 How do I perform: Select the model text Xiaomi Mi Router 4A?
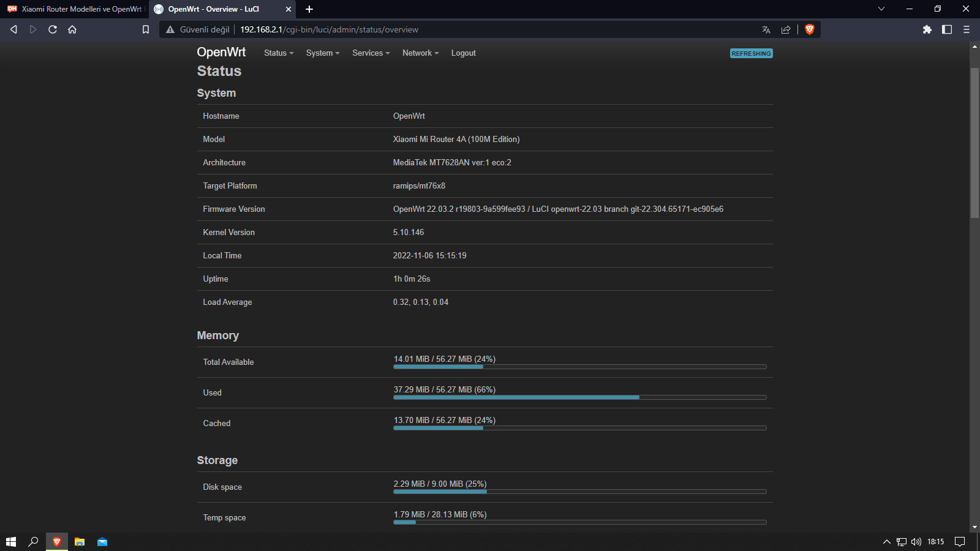[x=456, y=140]
